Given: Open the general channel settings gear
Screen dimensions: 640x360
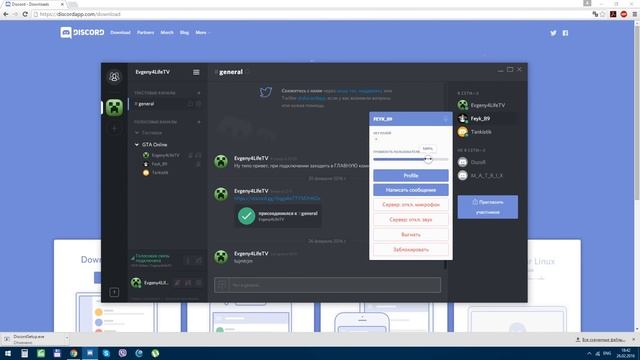Looking at the screenshot, I should (198, 104).
